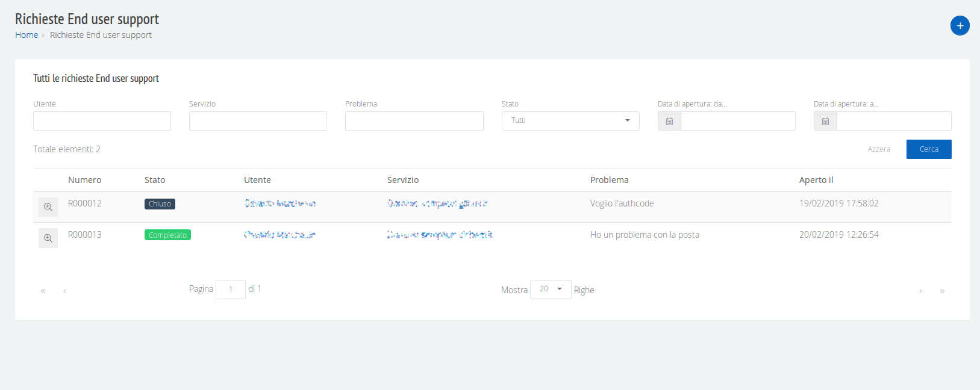Follow the Home breadcrumb link
980x390 pixels.
click(x=27, y=35)
